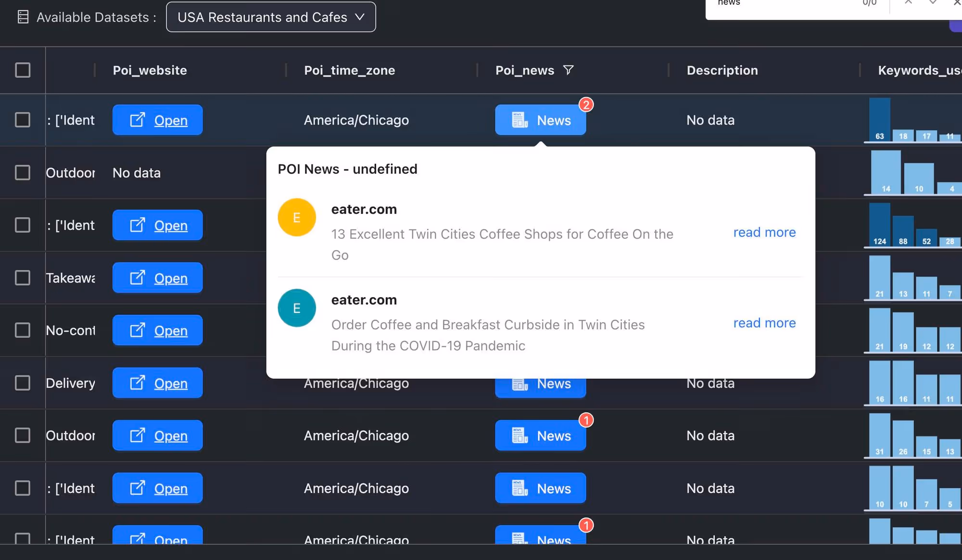Image resolution: width=962 pixels, height=560 pixels.
Task: Click the bar labeled 31 in the Outdoor row chart
Action: 879,435
